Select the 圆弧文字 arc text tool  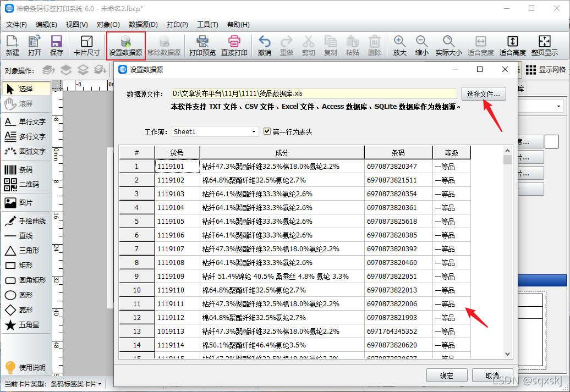coord(25,152)
